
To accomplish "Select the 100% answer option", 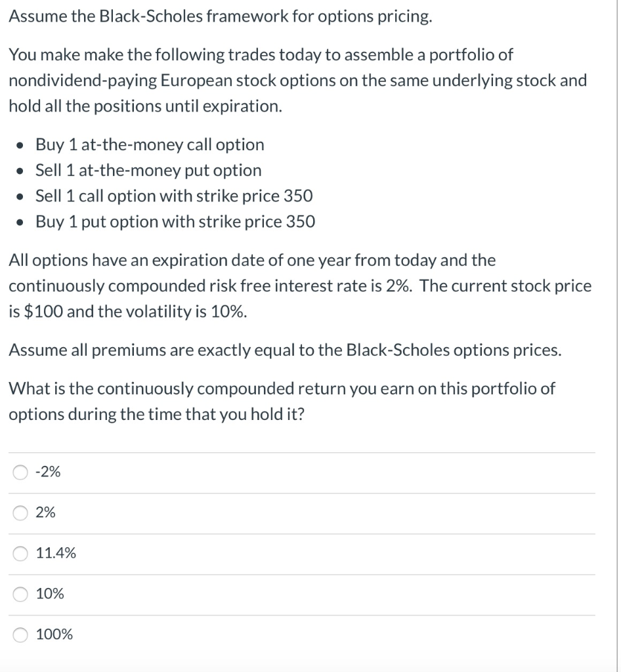I will click(x=20, y=635).
